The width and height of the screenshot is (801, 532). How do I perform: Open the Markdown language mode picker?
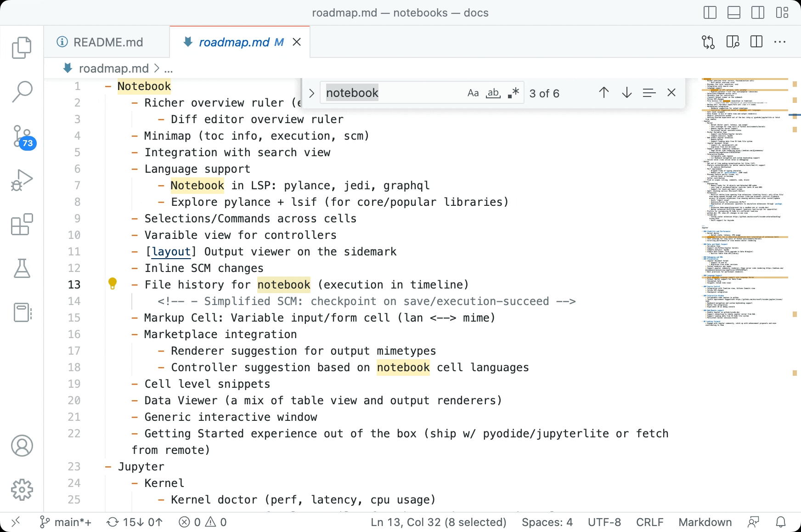pos(705,522)
